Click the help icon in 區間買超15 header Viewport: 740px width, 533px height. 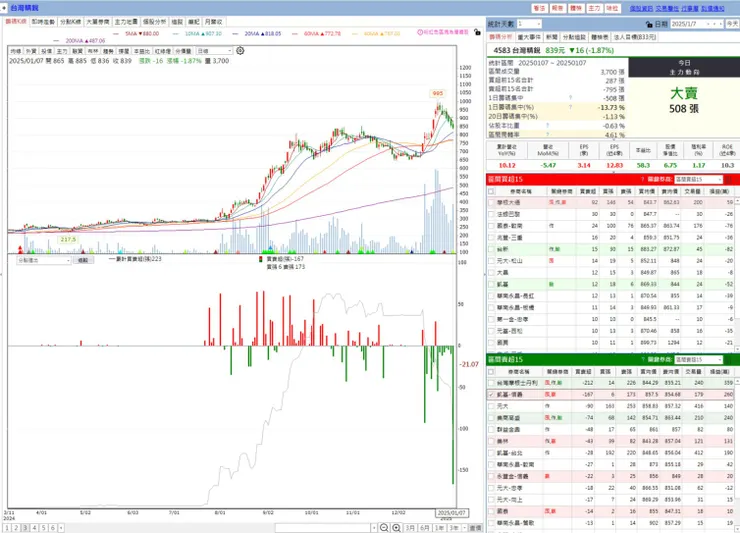(x=642, y=179)
